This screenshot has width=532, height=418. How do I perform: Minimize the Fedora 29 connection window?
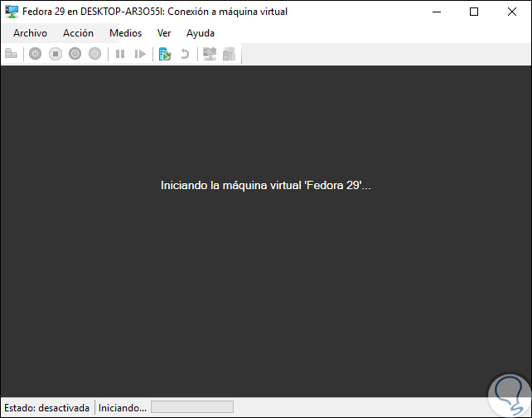tap(437, 12)
